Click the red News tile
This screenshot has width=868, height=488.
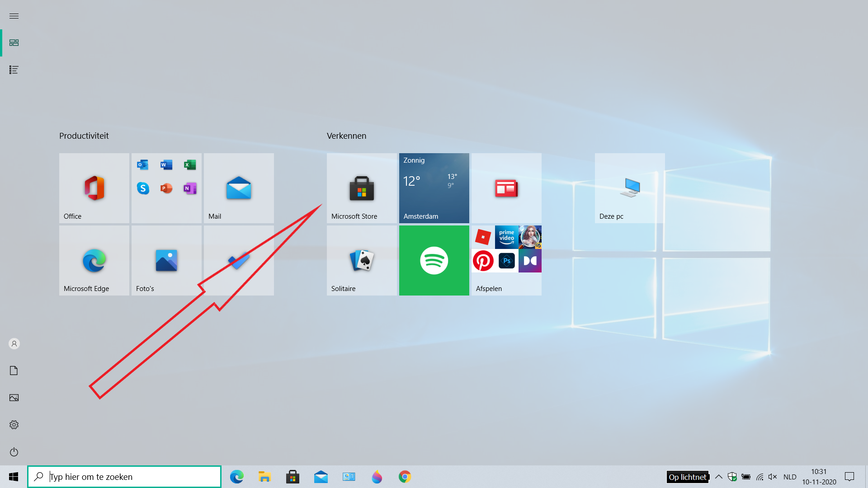click(506, 188)
